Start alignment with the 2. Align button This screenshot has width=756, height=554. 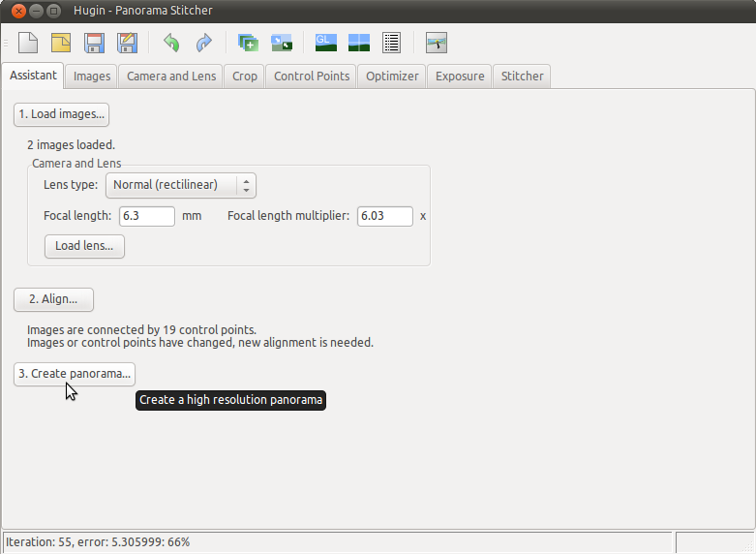coord(53,299)
